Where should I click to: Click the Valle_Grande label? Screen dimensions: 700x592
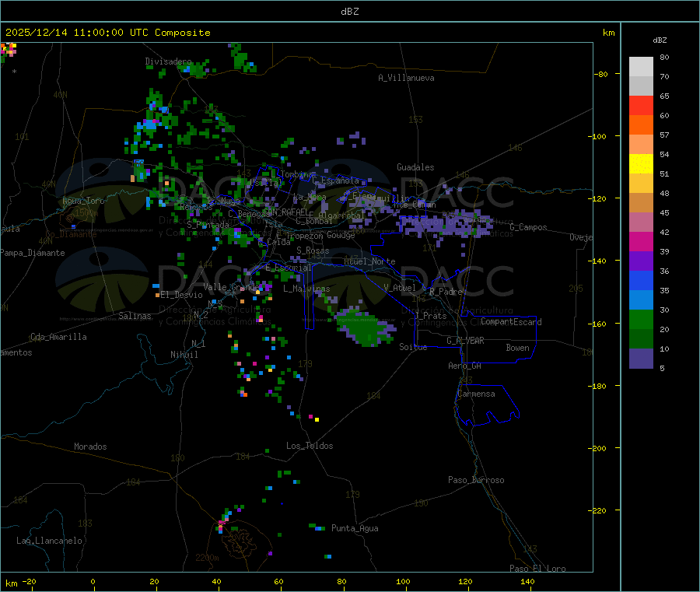[231, 287]
